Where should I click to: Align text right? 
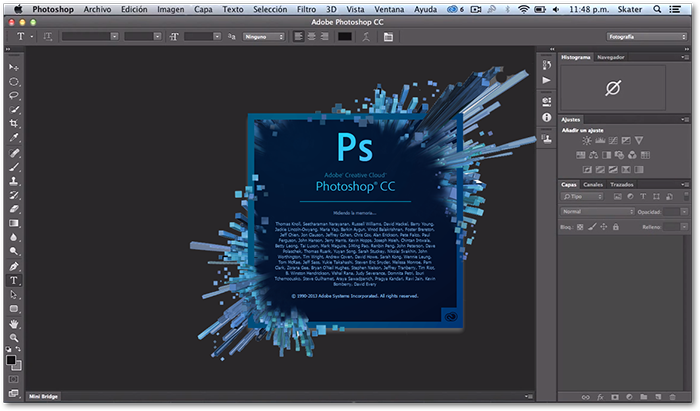[x=325, y=37]
